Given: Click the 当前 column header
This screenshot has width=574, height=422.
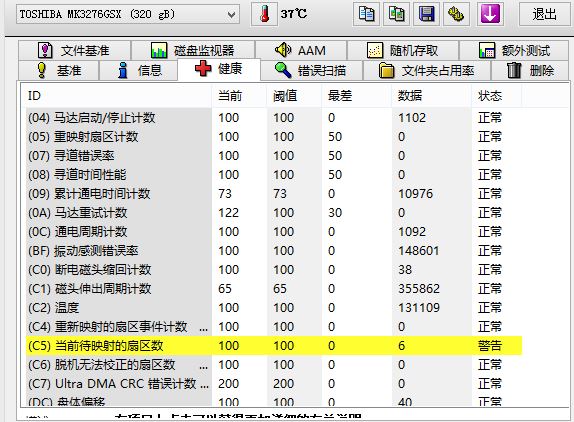Looking at the screenshot, I should point(239,96).
